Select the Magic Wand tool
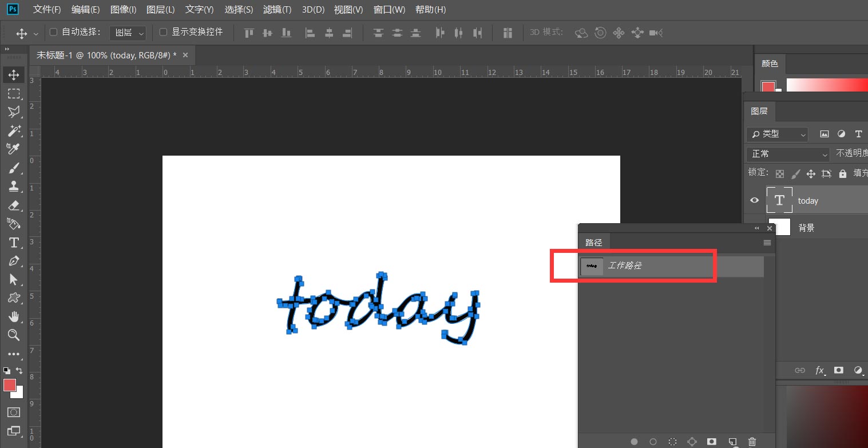 pyautogui.click(x=14, y=131)
